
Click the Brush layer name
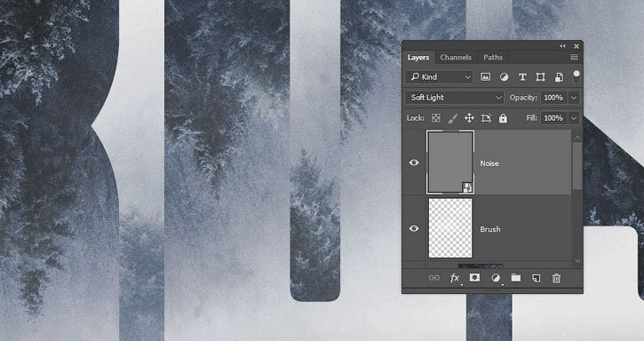(x=490, y=229)
